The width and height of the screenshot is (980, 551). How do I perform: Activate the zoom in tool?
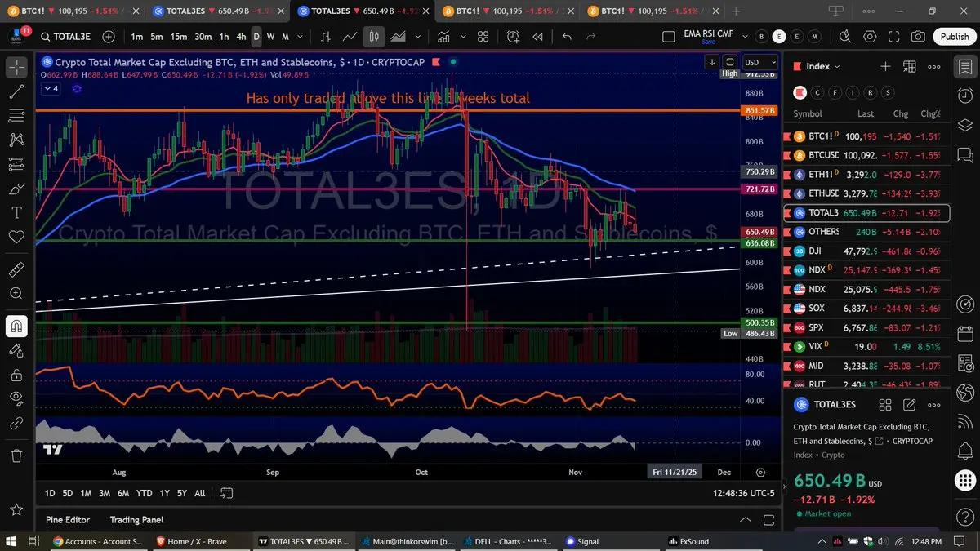click(16, 293)
